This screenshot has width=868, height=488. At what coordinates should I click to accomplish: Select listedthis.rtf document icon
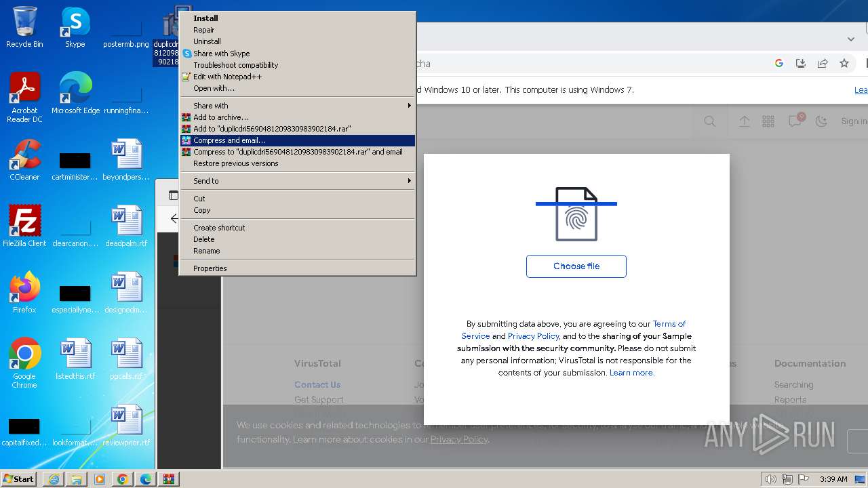pyautogui.click(x=75, y=359)
